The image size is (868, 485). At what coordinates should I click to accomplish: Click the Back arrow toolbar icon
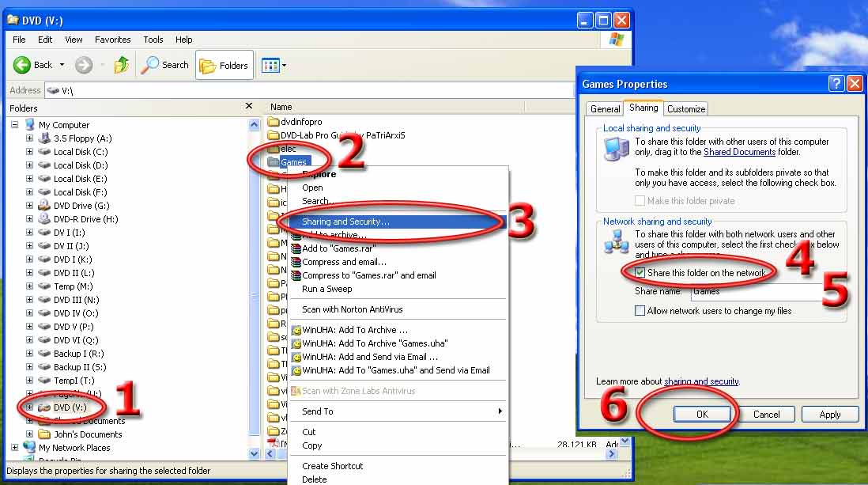pos(23,65)
